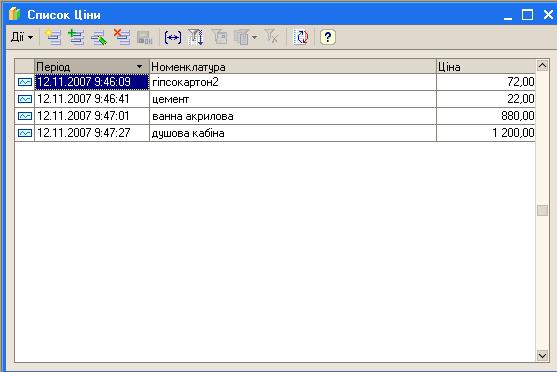Add record by copying icon
This screenshot has width=557, height=372.
point(76,37)
